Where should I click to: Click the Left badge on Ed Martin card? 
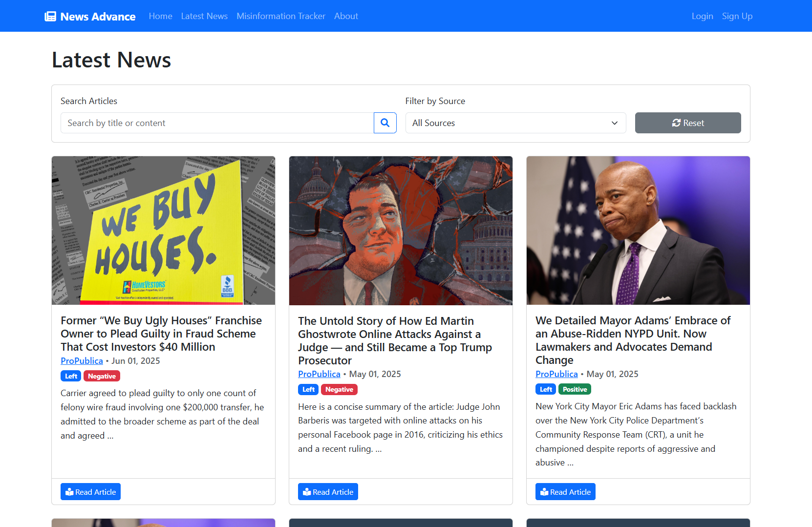tap(308, 389)
